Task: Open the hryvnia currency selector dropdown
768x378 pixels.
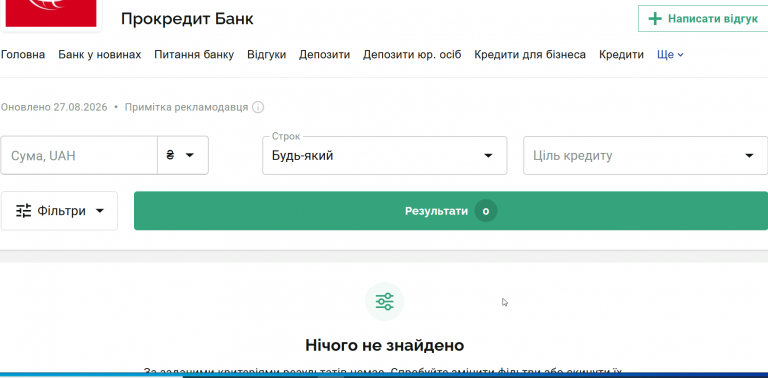Action: tap(183, 155)
